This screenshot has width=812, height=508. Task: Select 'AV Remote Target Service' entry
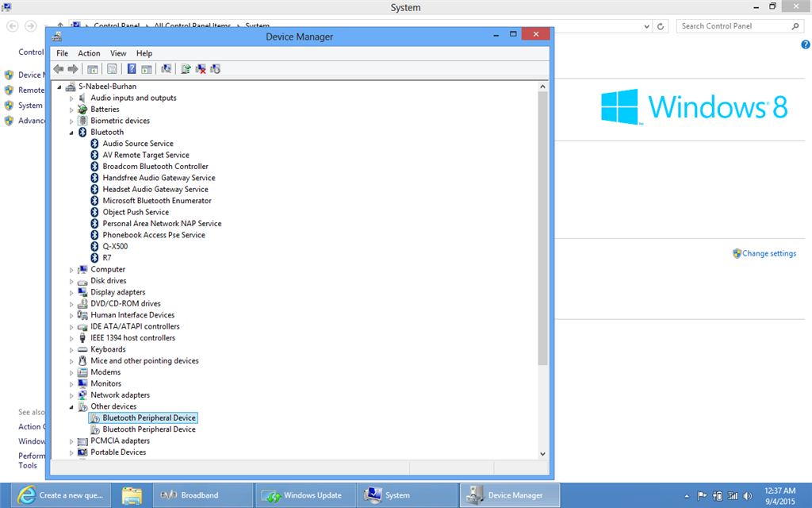(146, 155)
